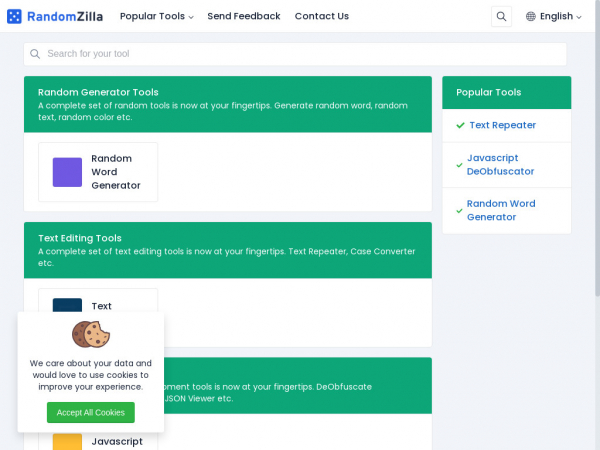Click 'We care about your data' cookie text
Image resolution: width=600 pixels, height=450 pixels.
point(91,375)
